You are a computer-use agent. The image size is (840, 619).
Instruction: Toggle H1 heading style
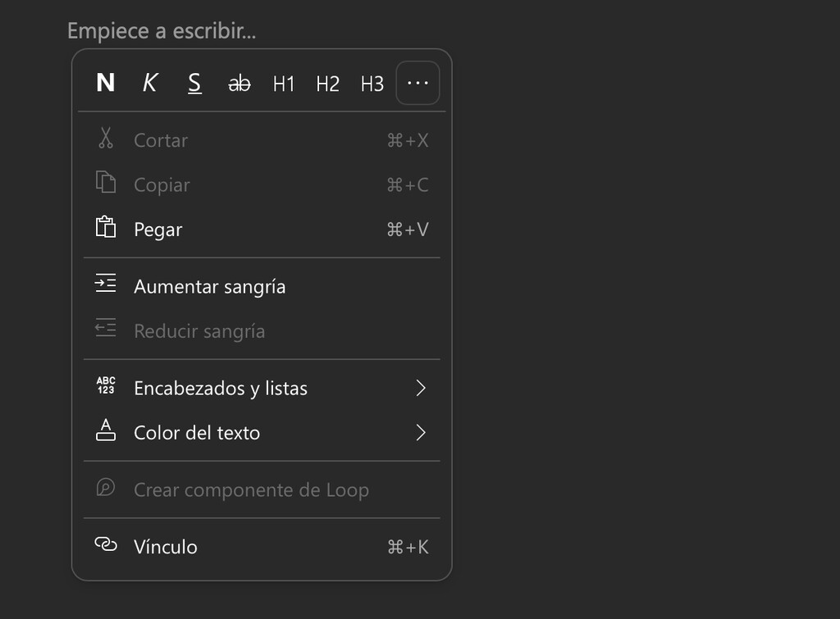pos(283,83)
